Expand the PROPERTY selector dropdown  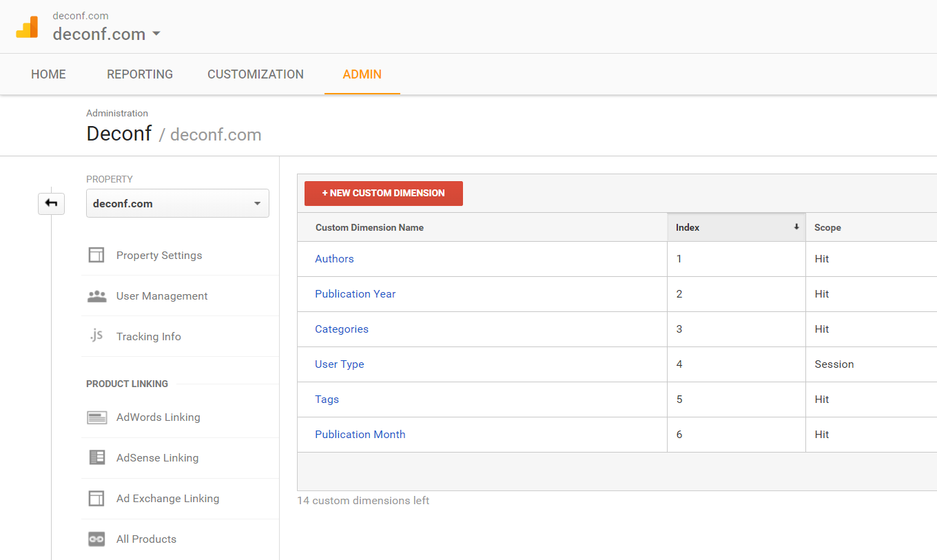(258, 203)
